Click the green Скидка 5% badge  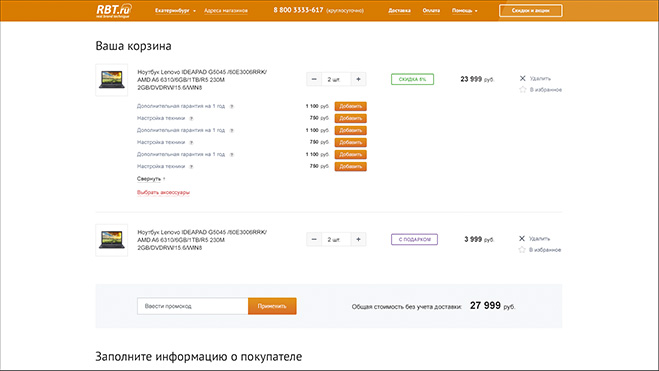coord(412,79)
